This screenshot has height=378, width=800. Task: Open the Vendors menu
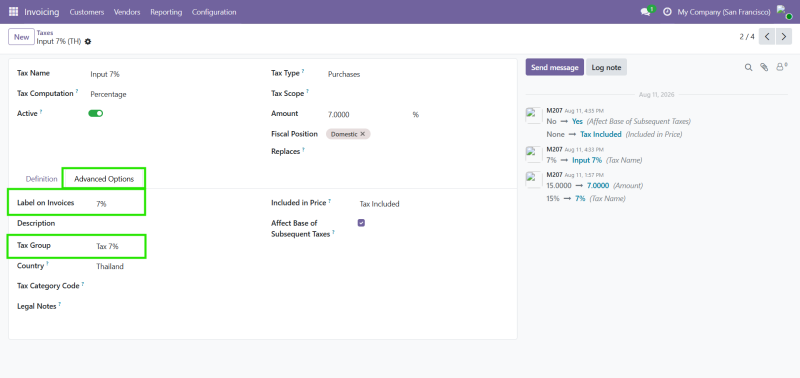click(x=127, y=12)
